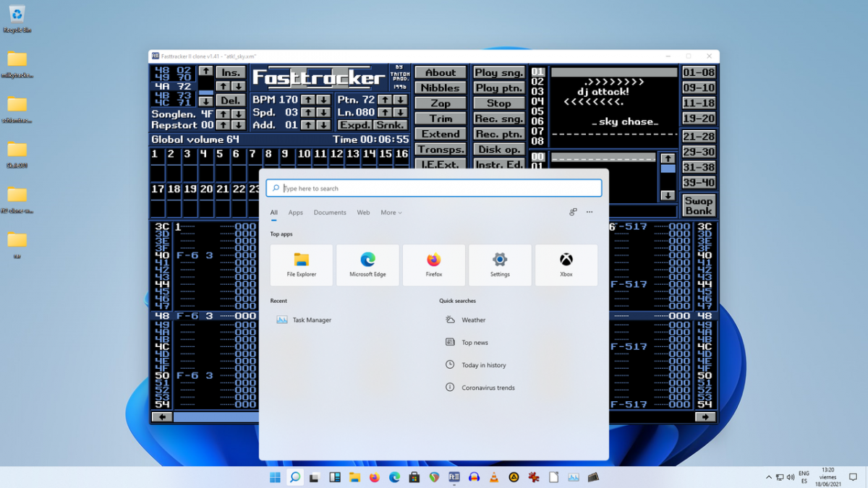Increase BPM with the up arrow

(307, 100)
